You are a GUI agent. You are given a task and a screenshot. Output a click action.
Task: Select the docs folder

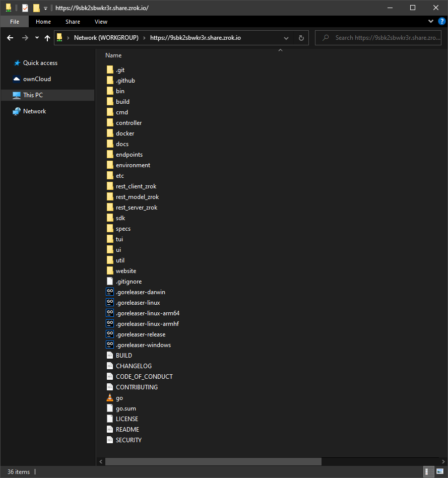pos(117,144)
